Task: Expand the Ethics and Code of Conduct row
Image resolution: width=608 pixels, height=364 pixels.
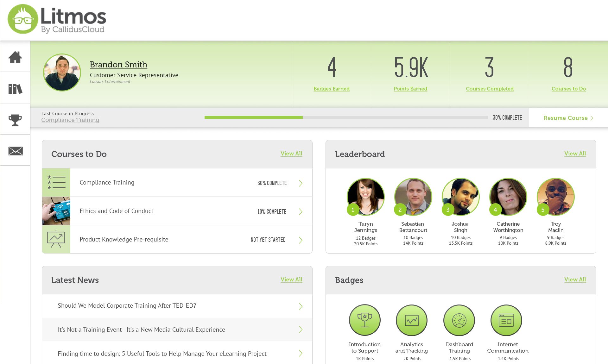Action: [x=301, y=211]
